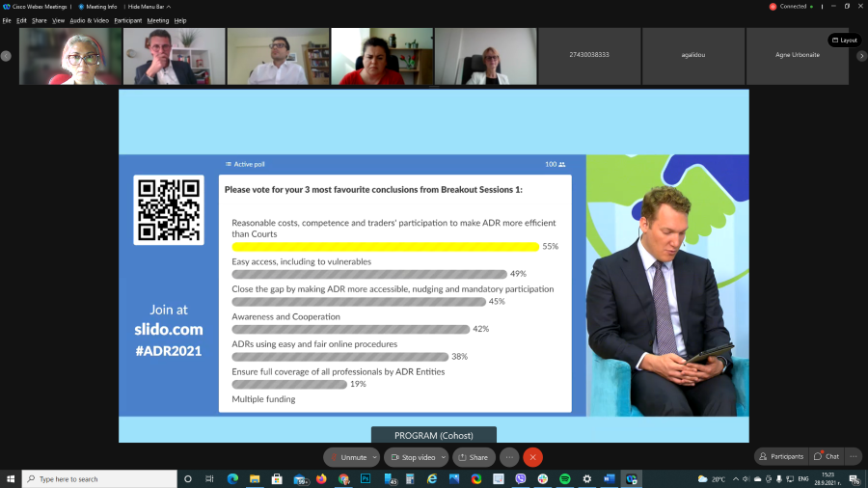Screen dimensions: 868x488
Task: Open Cortana circle icon in taskbar
Action: (188, 478)
